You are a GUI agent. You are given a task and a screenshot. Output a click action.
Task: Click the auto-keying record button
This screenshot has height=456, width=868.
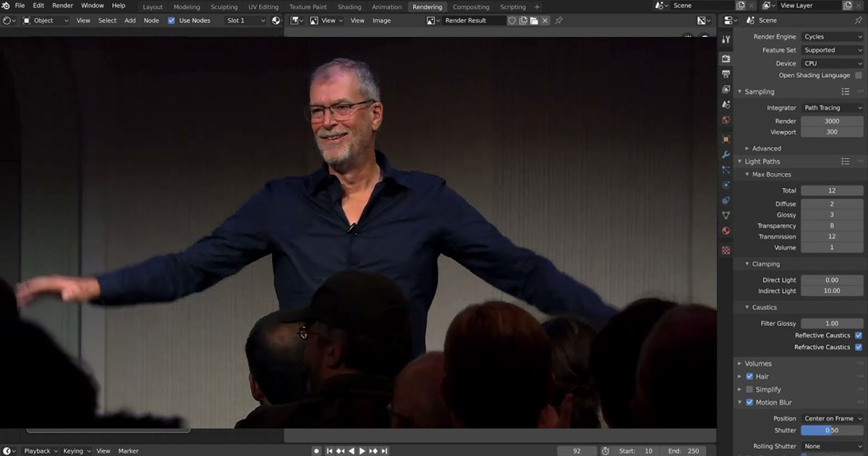[x=316, y=451]
